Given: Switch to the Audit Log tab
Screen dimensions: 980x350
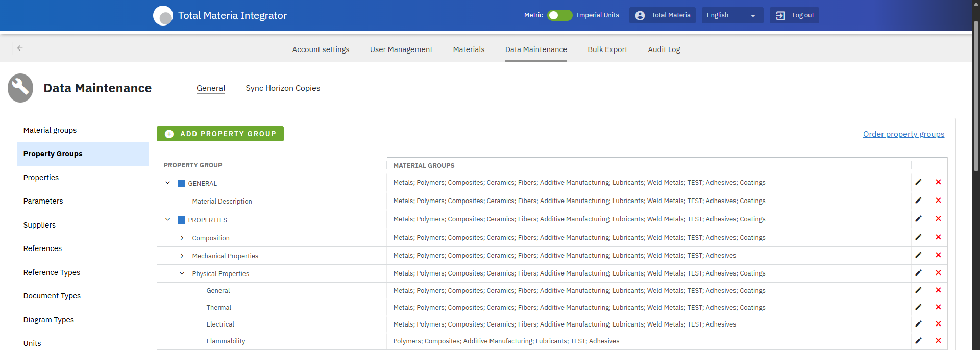Looking at the screenshot, I should click(664, 49).
